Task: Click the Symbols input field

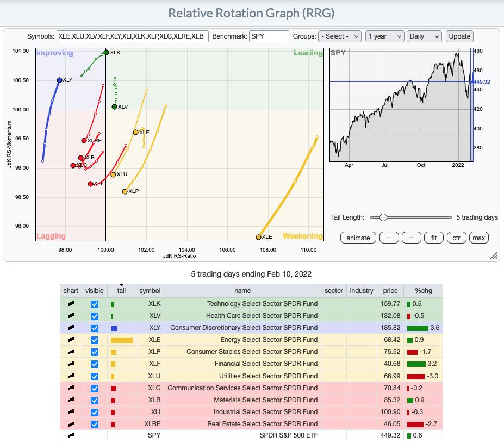Action: coord(133,36)
